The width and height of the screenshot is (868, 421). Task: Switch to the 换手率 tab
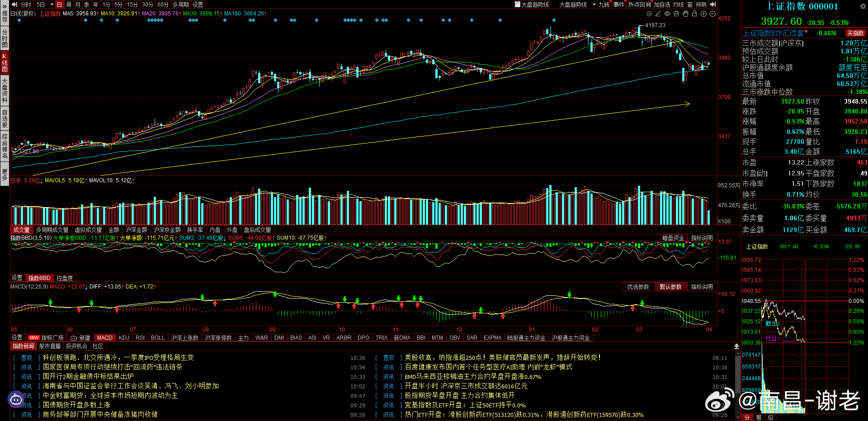(x=195, y=230)
